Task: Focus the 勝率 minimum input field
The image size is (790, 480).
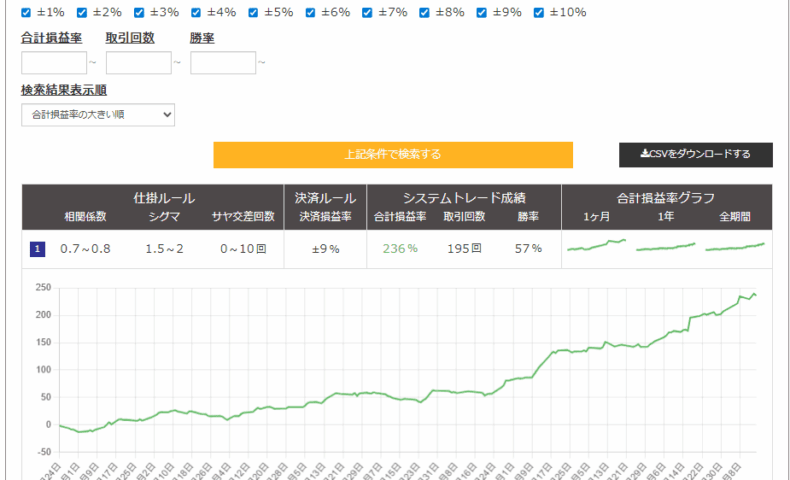Action: coord(223,62)
